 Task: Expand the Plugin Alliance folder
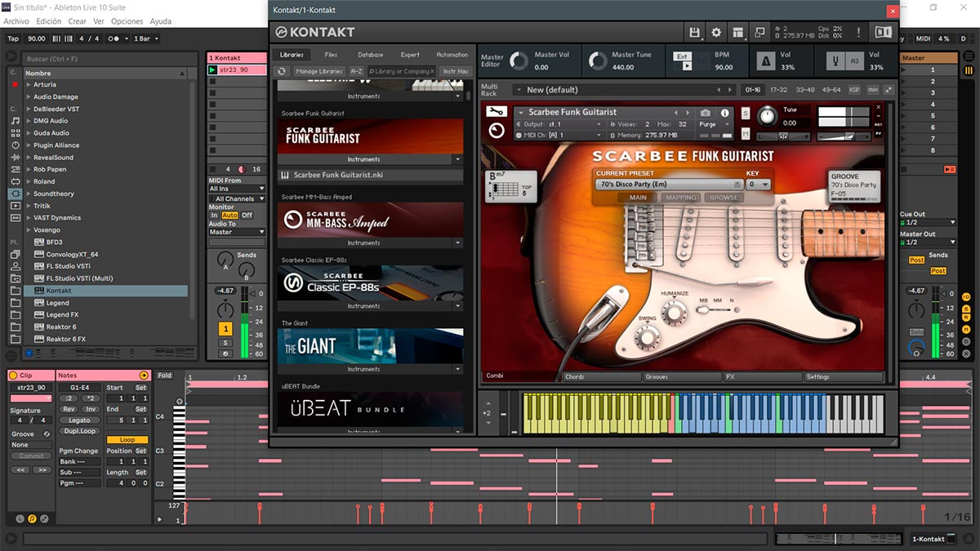pyautogui.click(x=28, y=145)
